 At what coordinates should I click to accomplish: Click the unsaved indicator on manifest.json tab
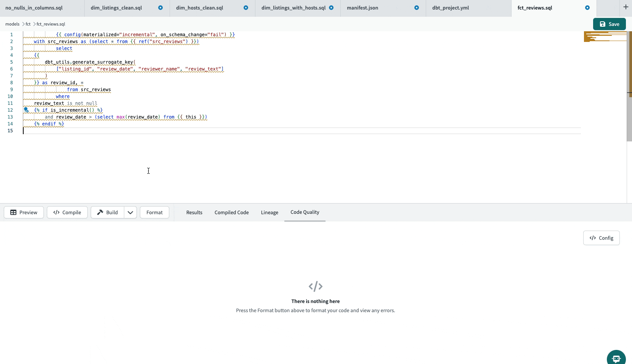416,8
